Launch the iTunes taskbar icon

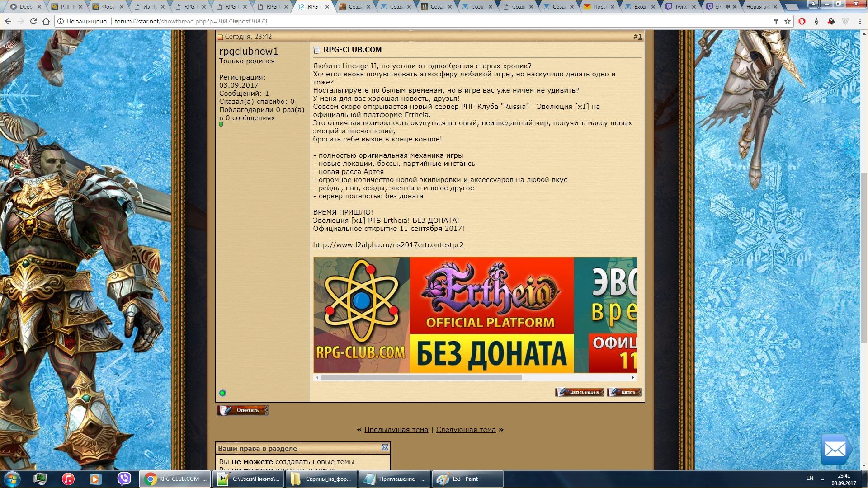coord(68,479)
